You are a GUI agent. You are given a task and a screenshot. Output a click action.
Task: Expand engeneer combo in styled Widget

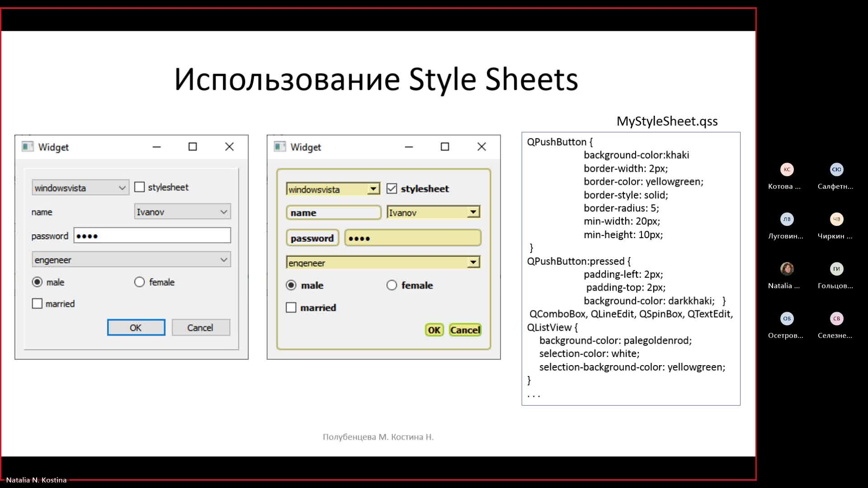point(383,262)
